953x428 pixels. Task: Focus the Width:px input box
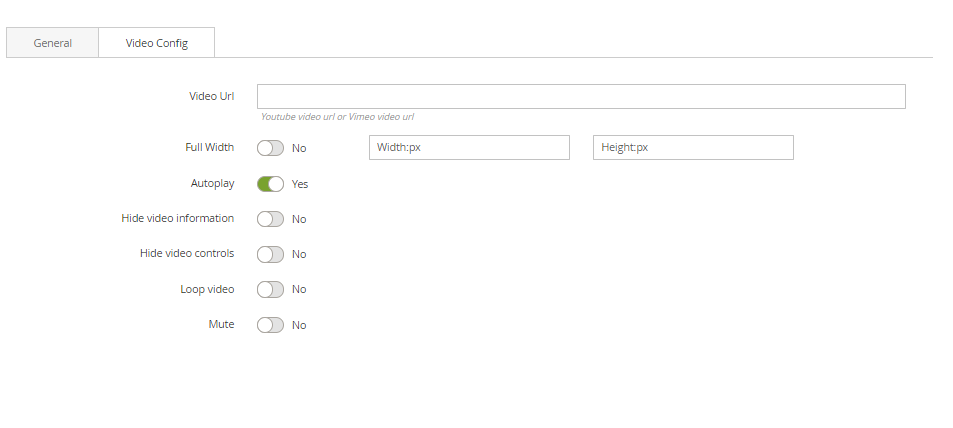pyautogui.click(x=469, y=148)
